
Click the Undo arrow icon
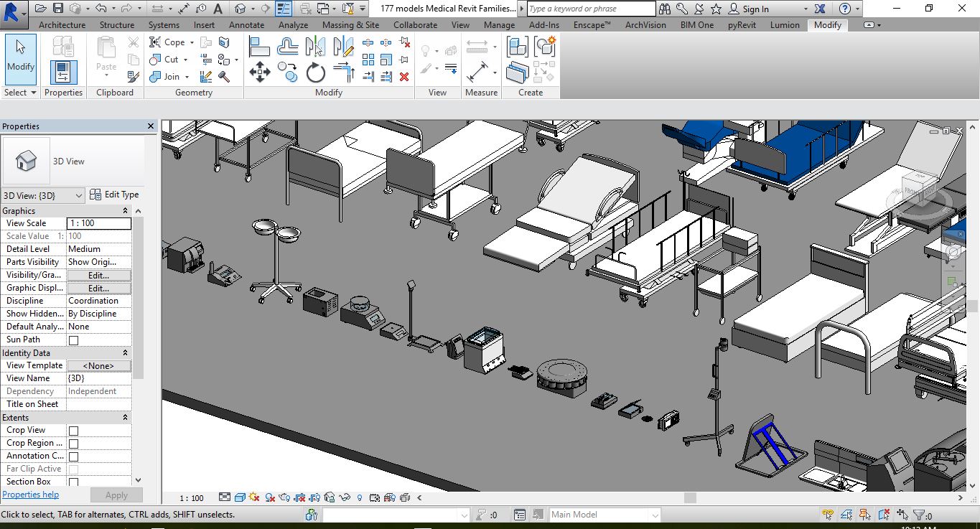tap(100, 9)
